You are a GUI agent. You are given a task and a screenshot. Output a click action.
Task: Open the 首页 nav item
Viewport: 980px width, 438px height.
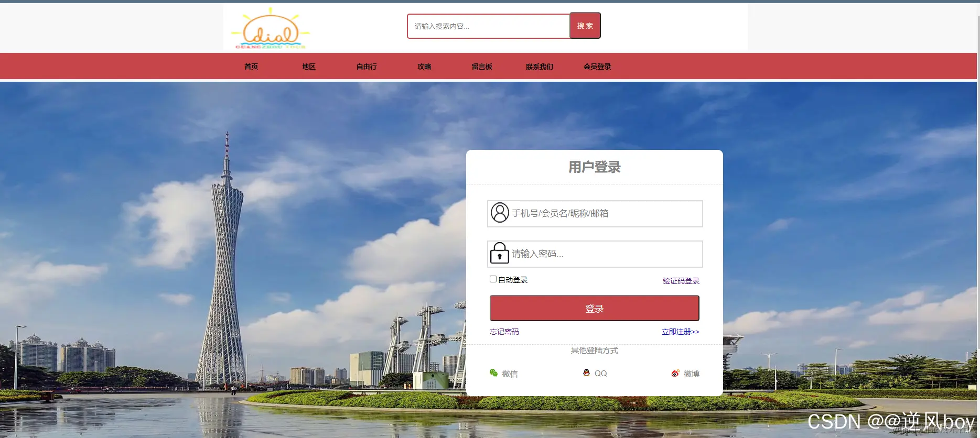click(x=251, y=67)
